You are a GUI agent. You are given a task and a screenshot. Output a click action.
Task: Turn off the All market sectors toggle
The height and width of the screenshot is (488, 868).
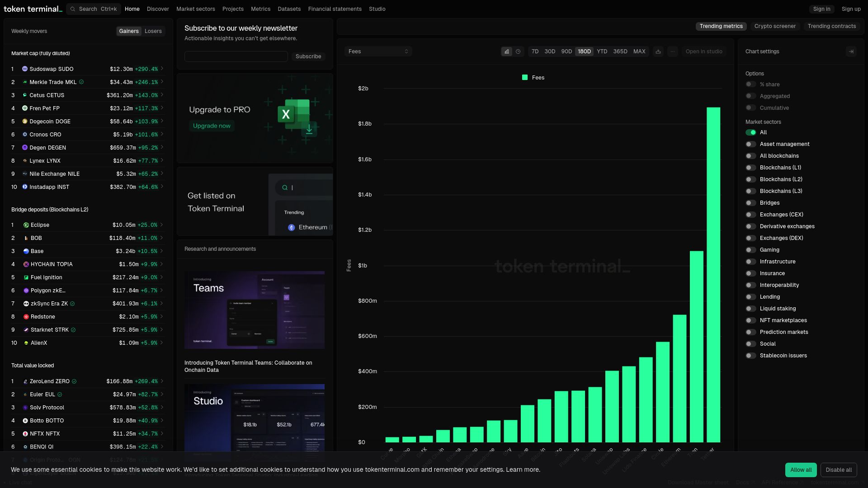click(751, 132)
